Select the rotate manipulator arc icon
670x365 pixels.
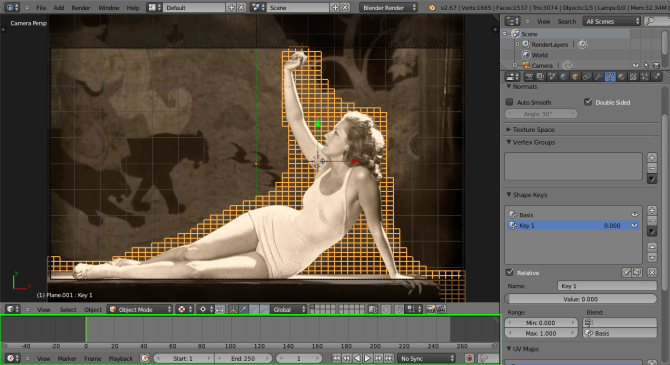pyautogui.click(x=254, y=309)
